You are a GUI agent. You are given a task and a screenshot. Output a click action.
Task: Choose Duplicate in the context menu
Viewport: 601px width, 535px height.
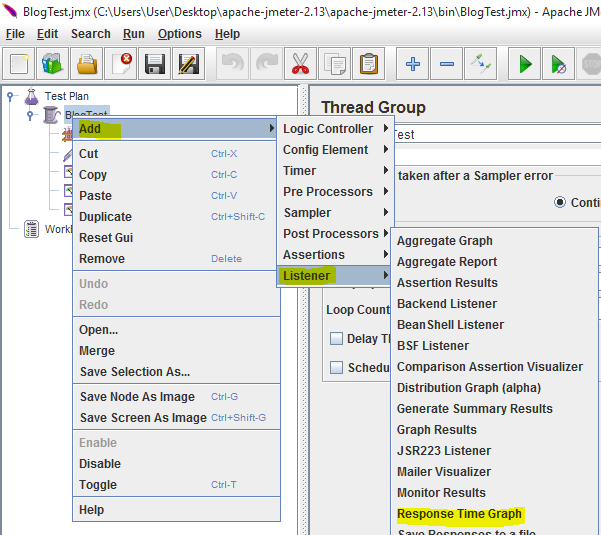(x=175, y=217)
